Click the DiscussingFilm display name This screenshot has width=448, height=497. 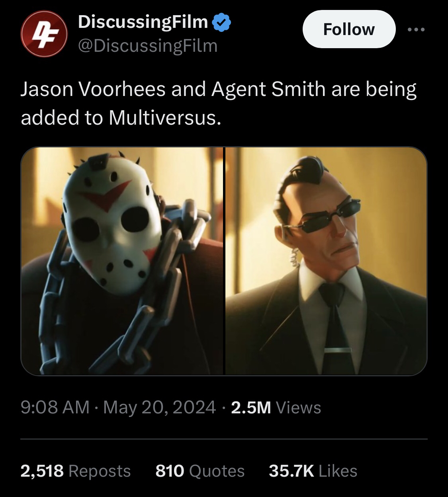[143, 22]
